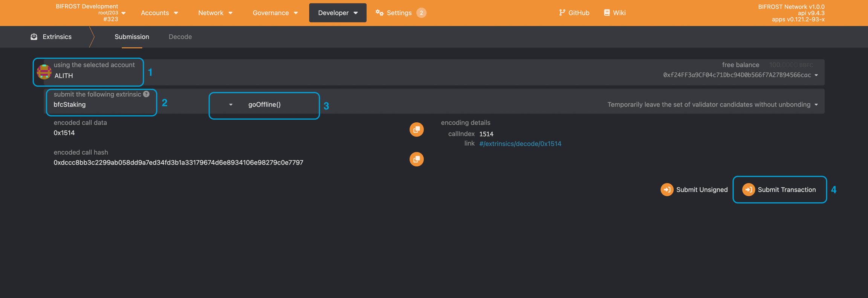Copy the encoded call data
This screenshot has width=868, height=298.
[416, 129]
